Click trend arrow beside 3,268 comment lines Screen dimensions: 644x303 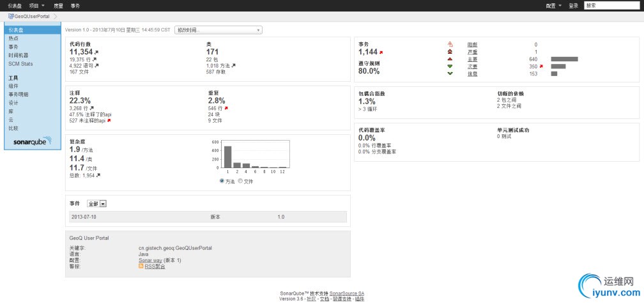click(x=92, y=108)
